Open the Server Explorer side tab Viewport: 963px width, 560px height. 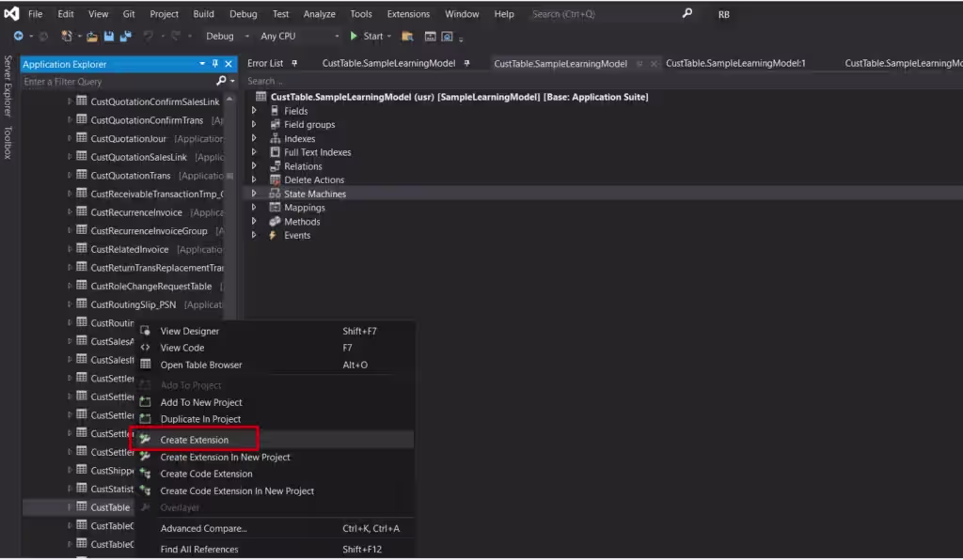[8, 86]
